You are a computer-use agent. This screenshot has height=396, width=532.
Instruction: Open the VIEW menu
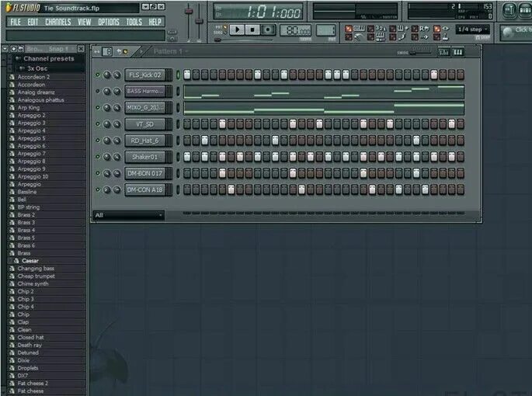(84, 22)
